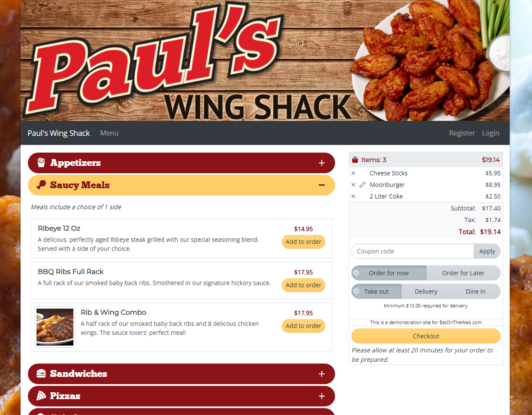Open the Register page link
Image resolution: width=532 pixels, height=415 pixels.
[462, 133]
